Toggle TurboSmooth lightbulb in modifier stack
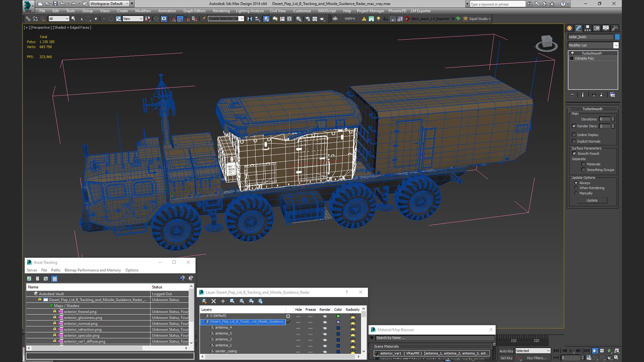Screen dimensions: 644x362 [573, 53]
